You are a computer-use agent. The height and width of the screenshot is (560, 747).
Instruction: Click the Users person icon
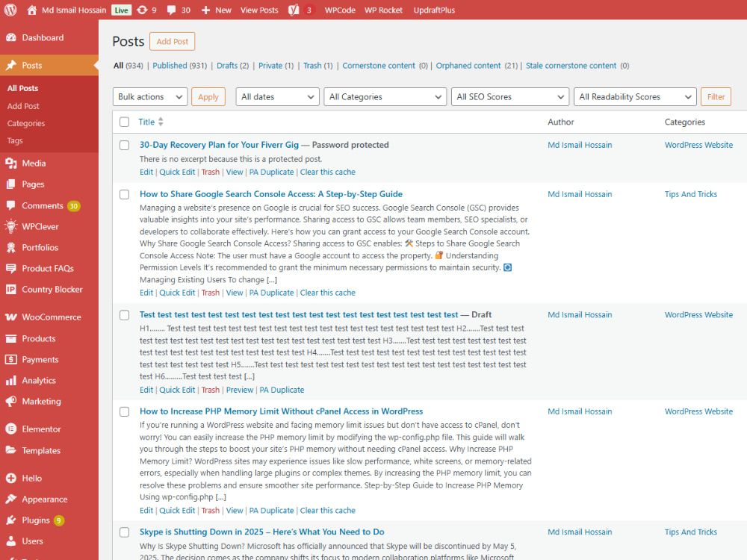click(x=11, y=541)
